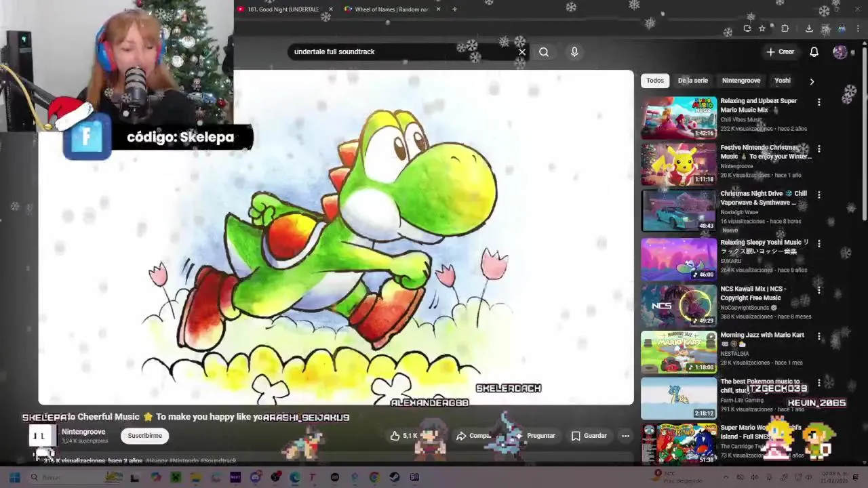Bookmark this page with the star icon
Image resolution: width=868 pixels, height=488 pixels.
(x=762, y=28)
